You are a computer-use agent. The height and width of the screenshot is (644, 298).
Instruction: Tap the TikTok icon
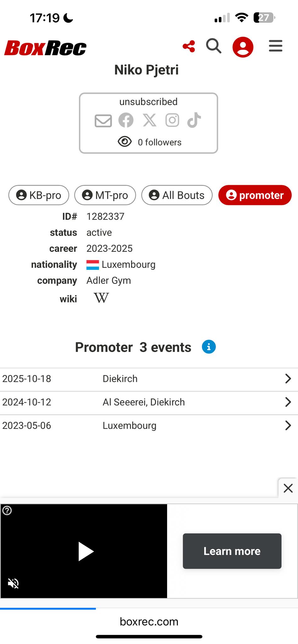pos(194,120)
